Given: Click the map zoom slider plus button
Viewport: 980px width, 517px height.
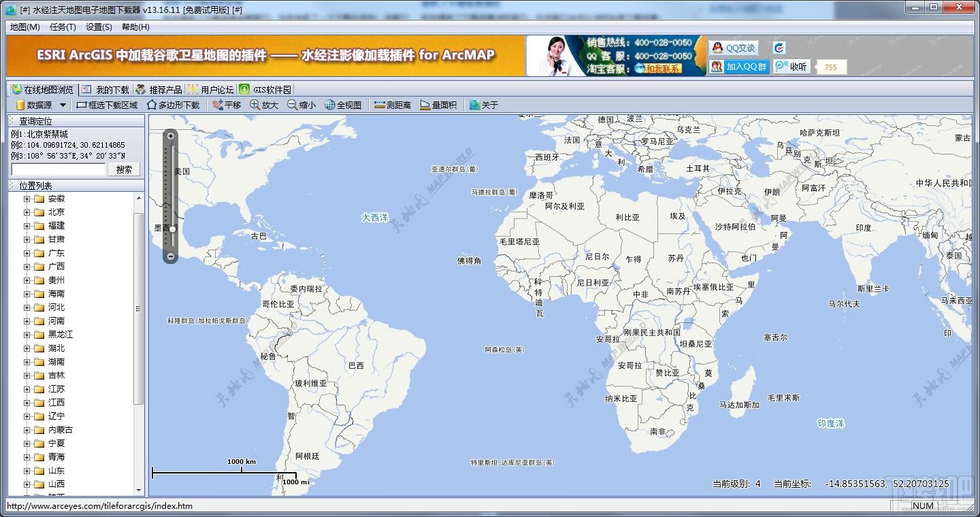Looking at the screenshot, I should pos(171,136).
